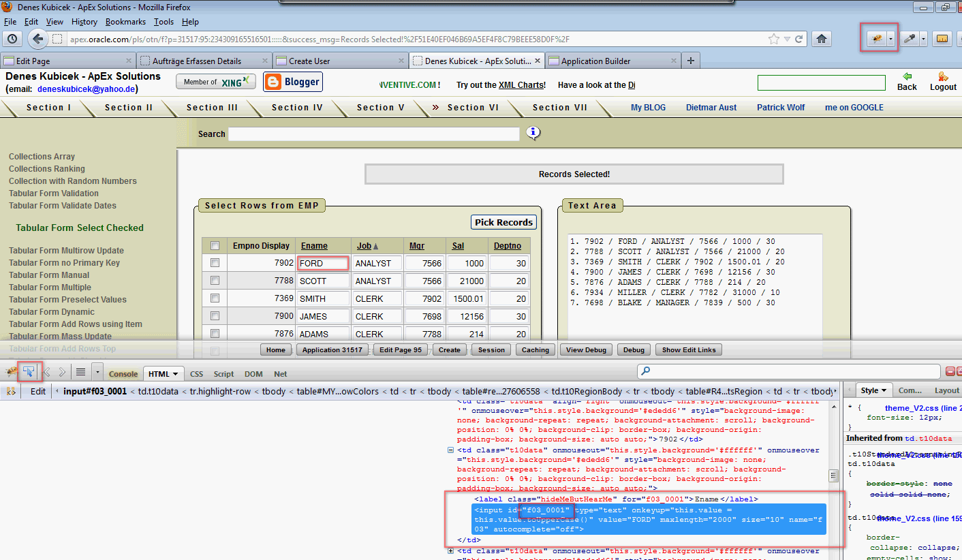
Task: Open the Member of XING badge
Action: pos(216,82)
